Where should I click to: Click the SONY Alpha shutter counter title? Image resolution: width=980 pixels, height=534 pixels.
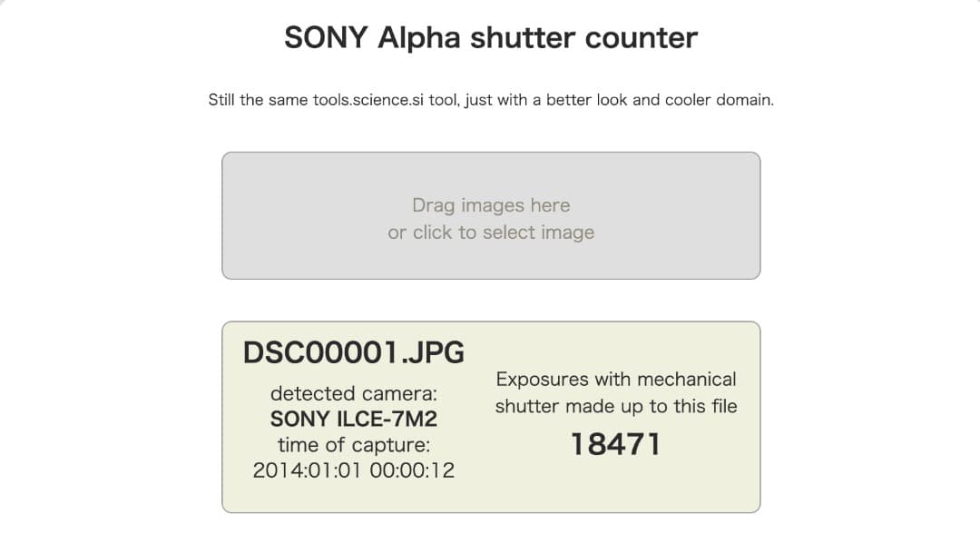490,37
